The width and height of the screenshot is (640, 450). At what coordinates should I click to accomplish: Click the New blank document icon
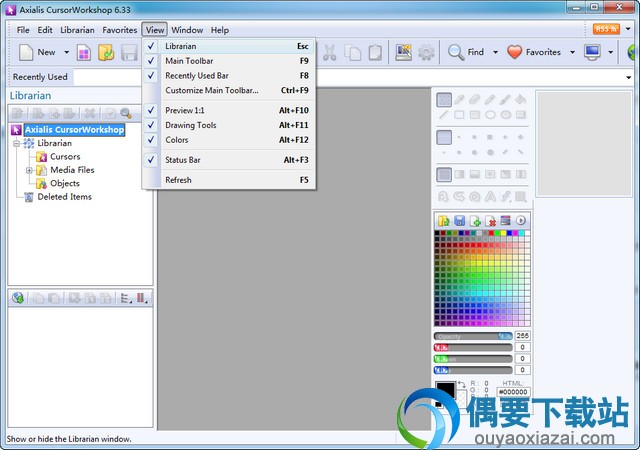point(26,52)
